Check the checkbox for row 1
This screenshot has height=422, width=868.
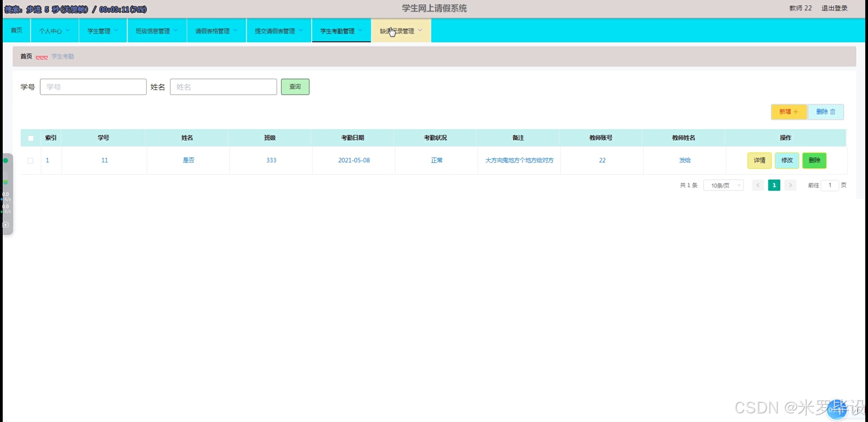pyautogui.click(x=30, y=161)
